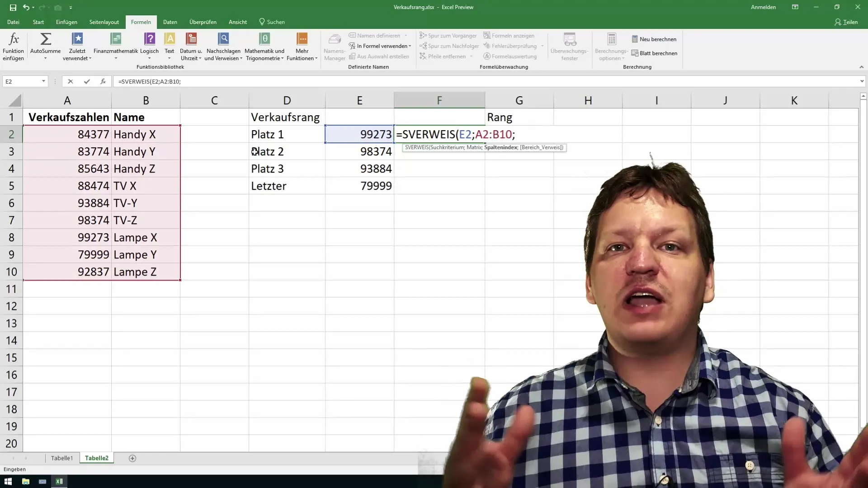Open Finanzmathematik function list
The width and height of the screenshot is (868, 488).
click(116, 46)
